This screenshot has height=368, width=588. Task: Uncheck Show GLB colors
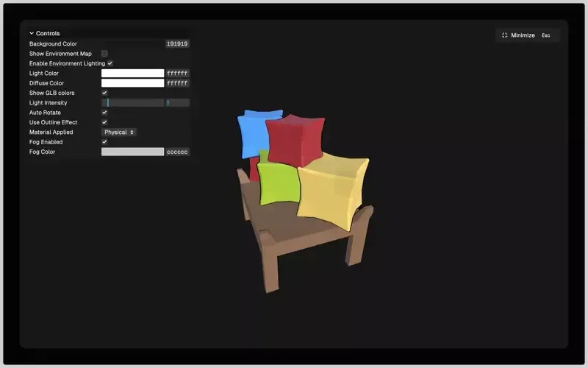click(x=104, y=93)
